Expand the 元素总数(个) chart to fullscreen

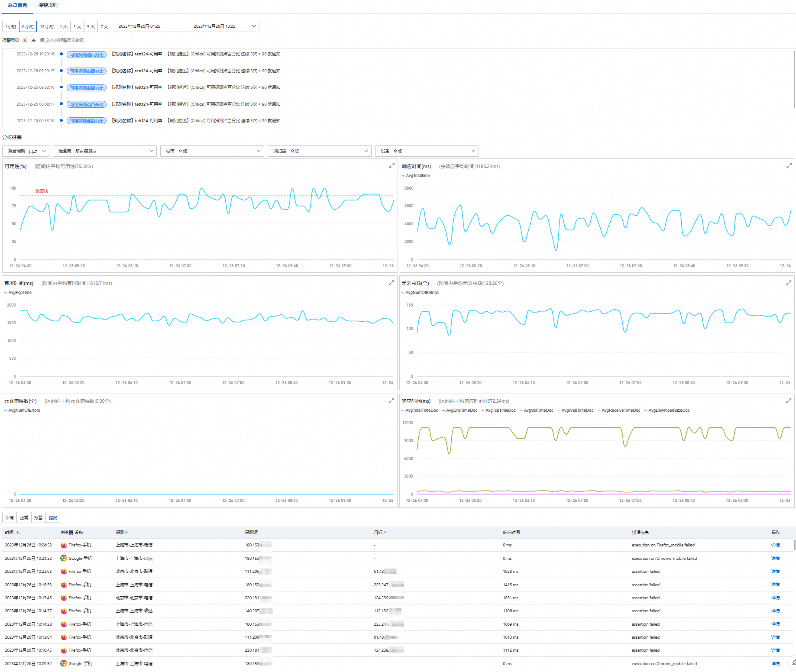pos(789,283)
